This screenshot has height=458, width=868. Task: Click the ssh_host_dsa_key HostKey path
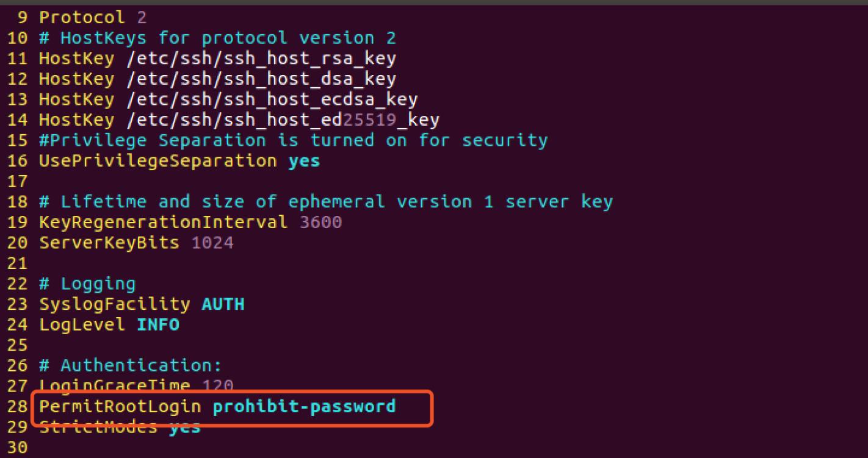click(x=261, y=79)
